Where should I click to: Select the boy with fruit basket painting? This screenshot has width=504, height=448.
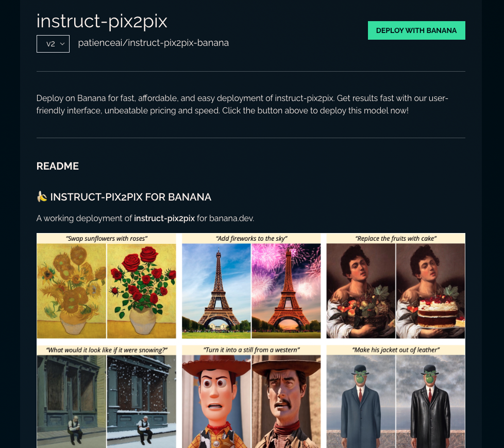(361, 291)
